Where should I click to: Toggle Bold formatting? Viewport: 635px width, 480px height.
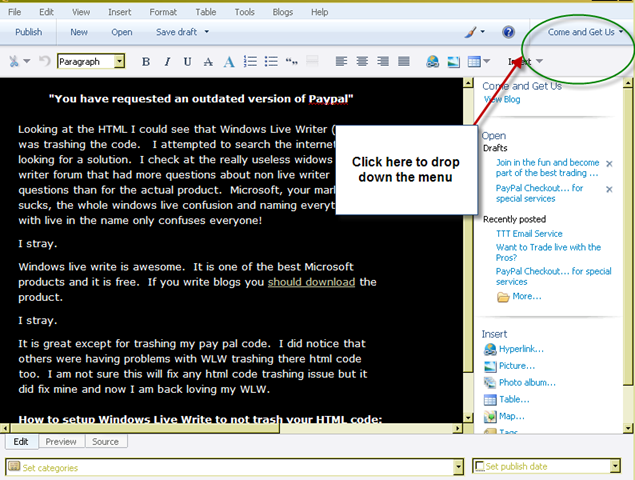(146, 62)
